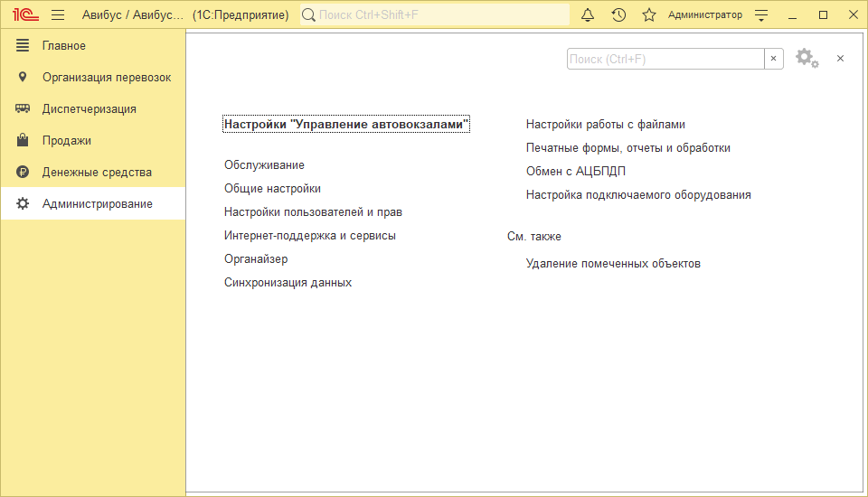The image size is (868, 497).
Task: Switch to Денежные средства section
Action: point(96,173)
